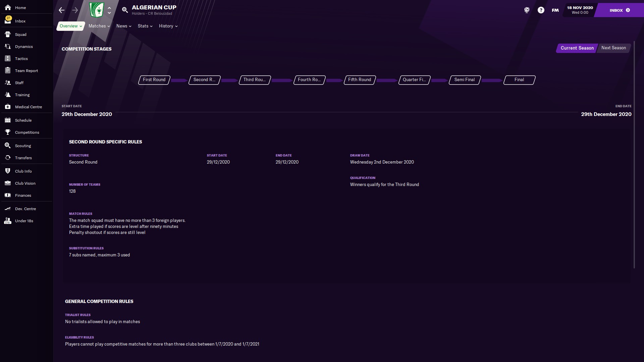Open the Under 18s icon
The height and width of the screenshot is (362, 644).
click(8, 221)
